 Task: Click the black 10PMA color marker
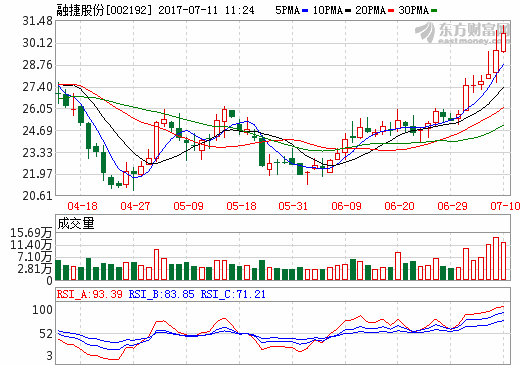(x=348, y=11)
